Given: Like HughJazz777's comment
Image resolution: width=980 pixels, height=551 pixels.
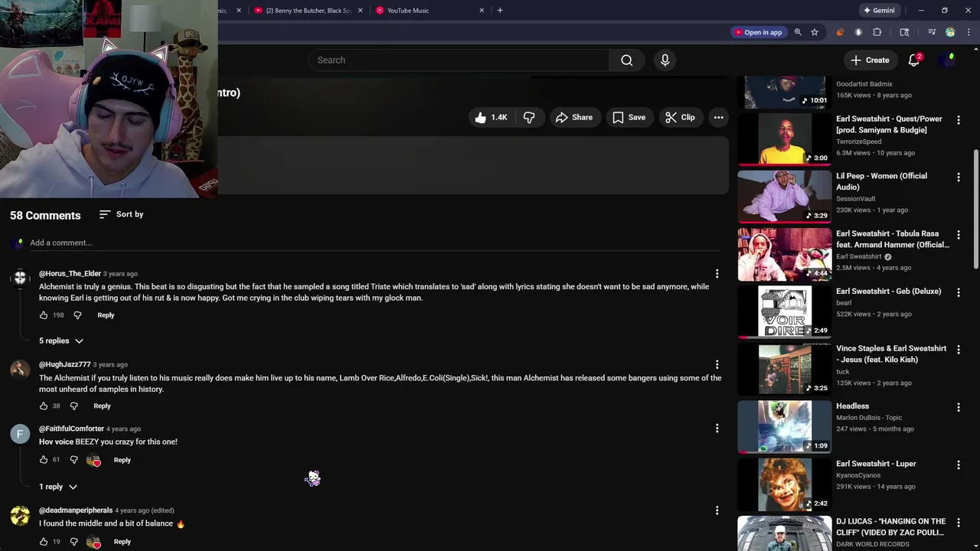Looking at the screenshot, I should (44, 406).
